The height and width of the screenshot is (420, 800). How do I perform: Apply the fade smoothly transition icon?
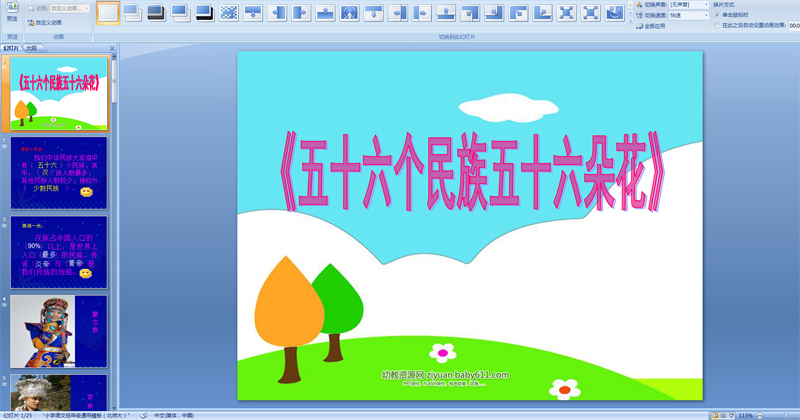[132, 12]
